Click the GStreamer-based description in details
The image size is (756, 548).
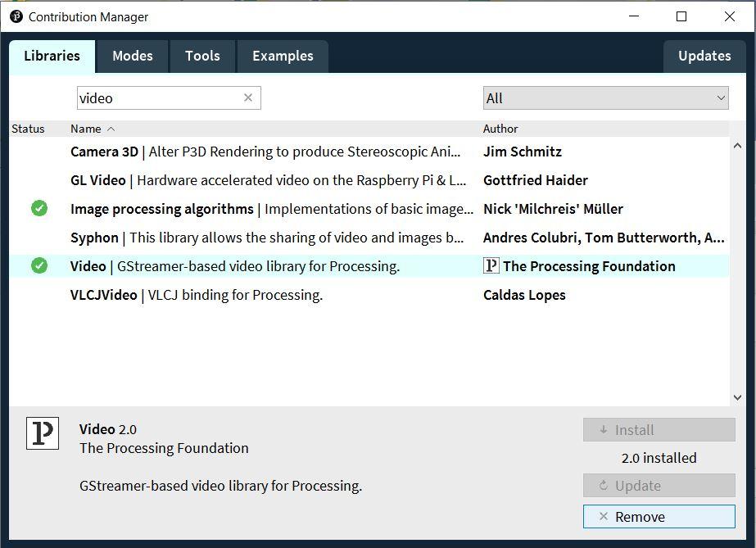(221, 486)
